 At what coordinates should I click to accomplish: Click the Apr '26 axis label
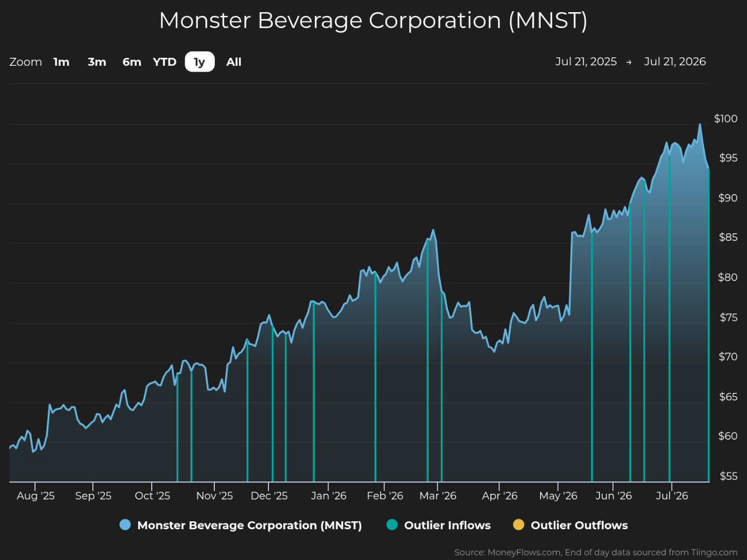pyautogui.click(x=499, y=496)
